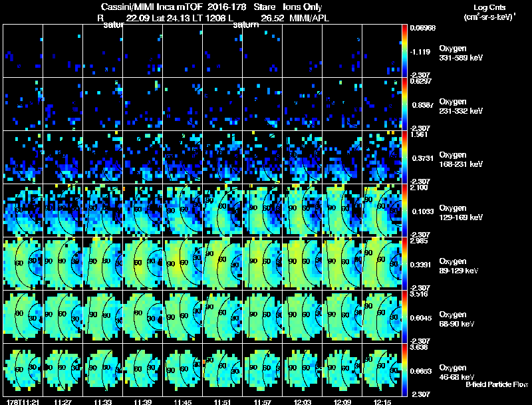Click the 11:27 time label

(x=63, y=402)
